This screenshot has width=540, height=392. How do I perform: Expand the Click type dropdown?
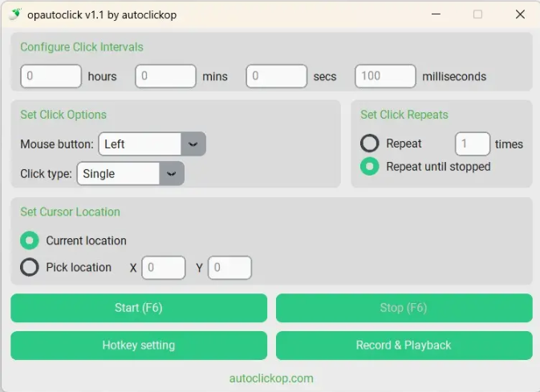pos(130,174)
